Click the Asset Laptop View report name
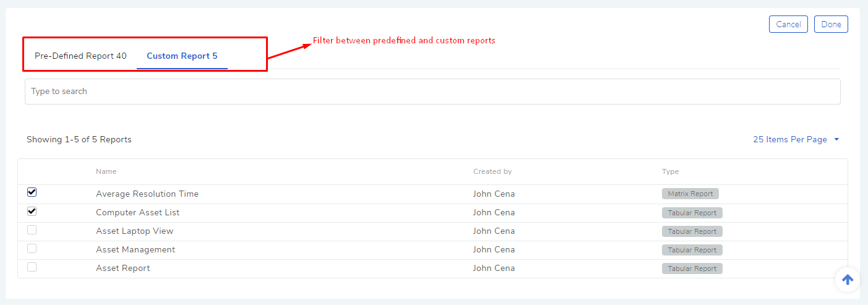 (134, 231)
